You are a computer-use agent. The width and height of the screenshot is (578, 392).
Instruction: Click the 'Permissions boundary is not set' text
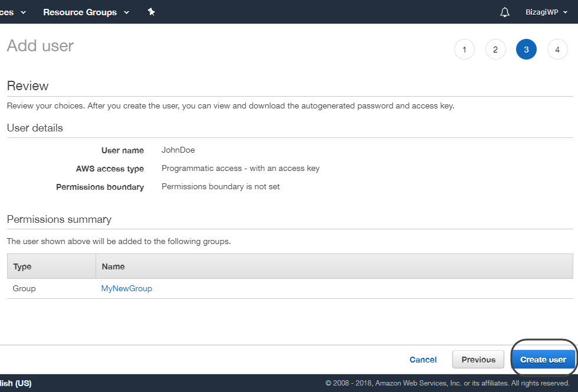(x=221, y=186)
